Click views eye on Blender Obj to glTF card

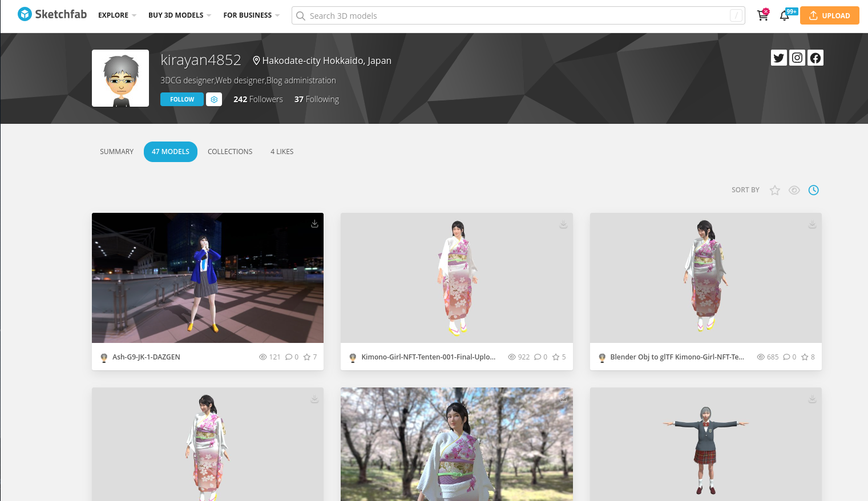pos(761,357)
